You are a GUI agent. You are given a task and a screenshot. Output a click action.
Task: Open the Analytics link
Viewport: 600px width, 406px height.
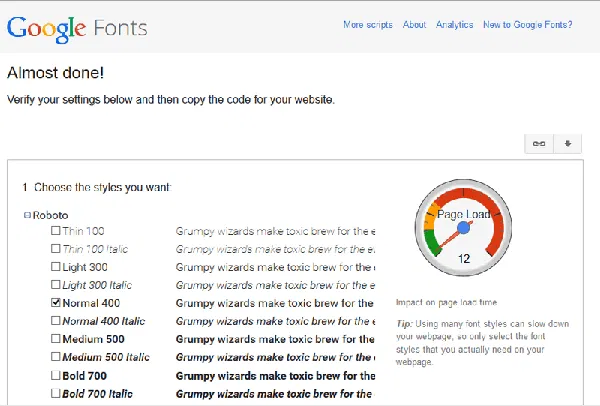[x=455, y=25]
